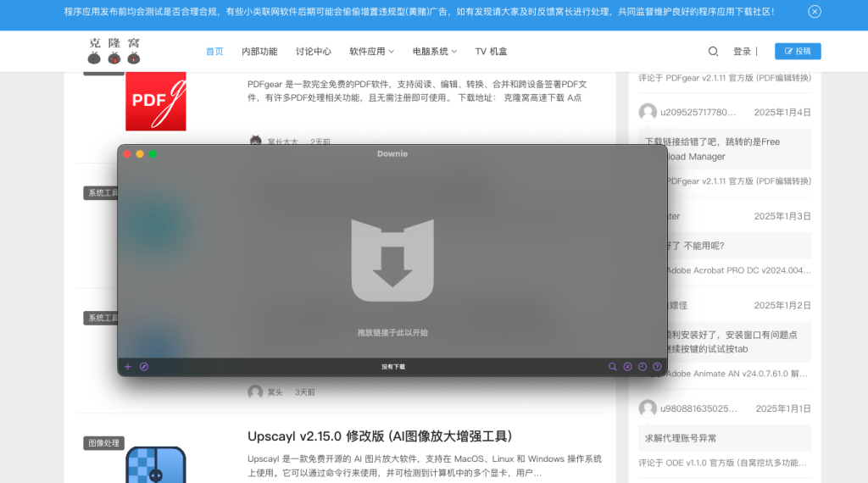The image size is (868, 483).
Task: Click the 图像处理 category tag
Action: pos(104,443)
